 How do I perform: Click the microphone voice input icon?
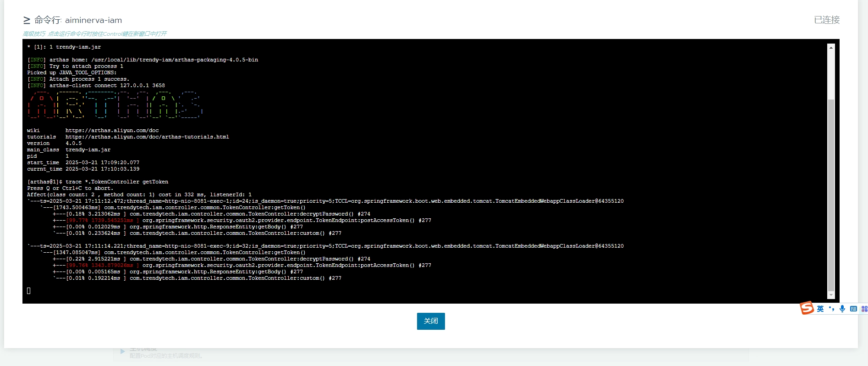pyautogui.click(x=842, y=309)
